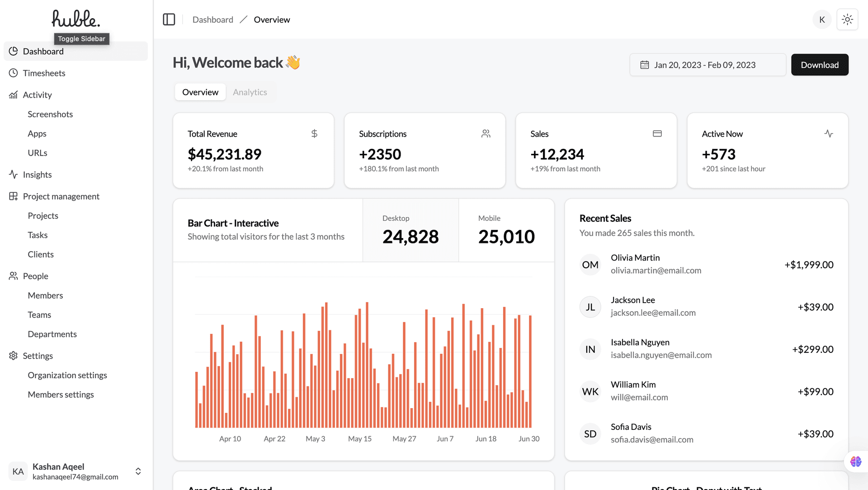Screen dimensions: 868x490
Task: Switch to the Analytics tab
Action: coord(250,92)
